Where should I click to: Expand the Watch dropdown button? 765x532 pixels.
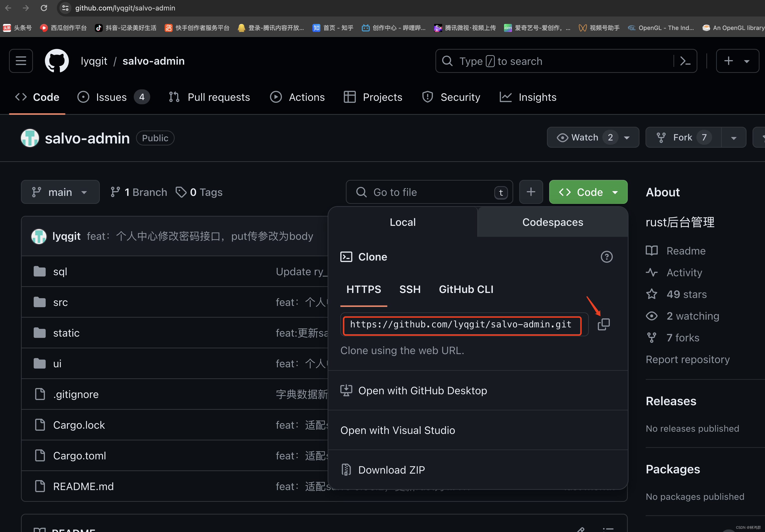tap(627, 137)
